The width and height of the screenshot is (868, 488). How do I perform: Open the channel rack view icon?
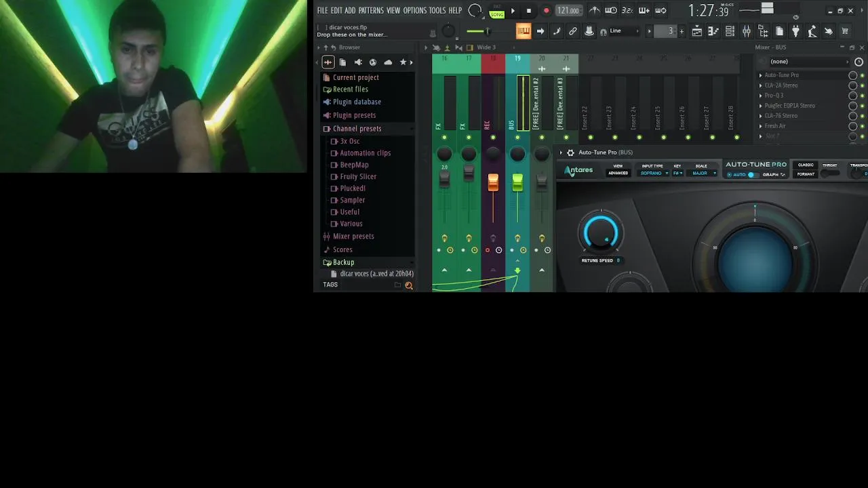[730, 31]
